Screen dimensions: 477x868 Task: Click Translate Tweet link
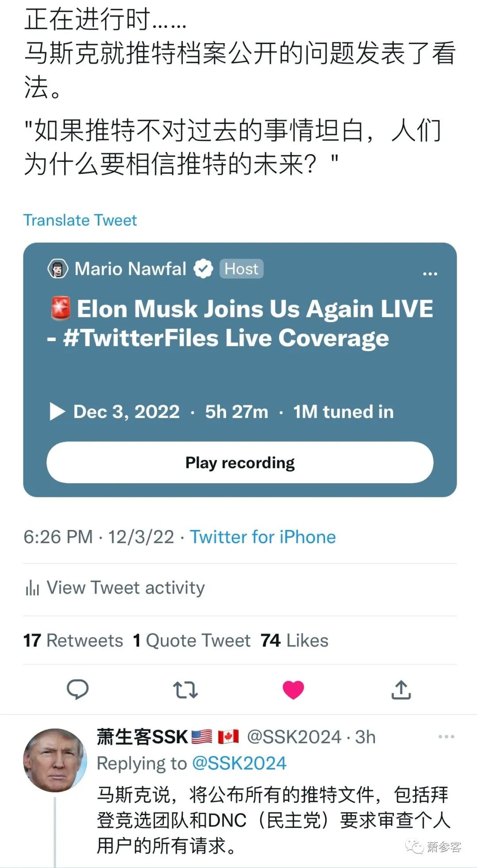pyautogui.click(x=80, y=220)
